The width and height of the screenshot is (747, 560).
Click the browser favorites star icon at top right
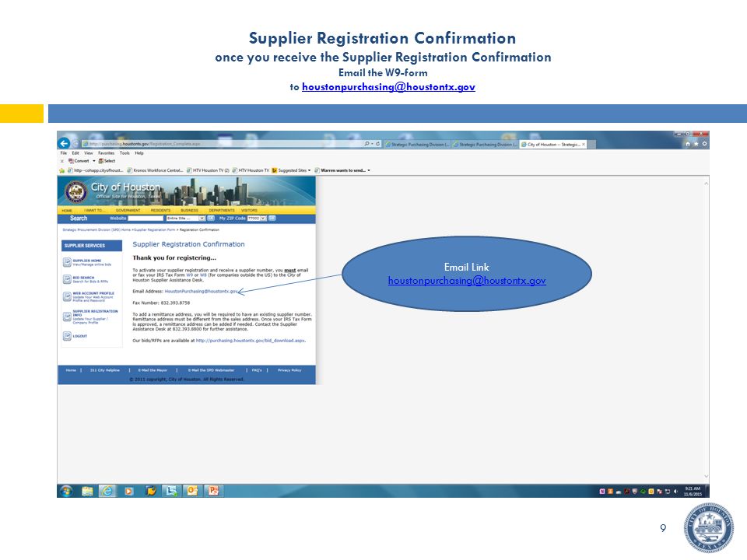click(x=696, y=144)
